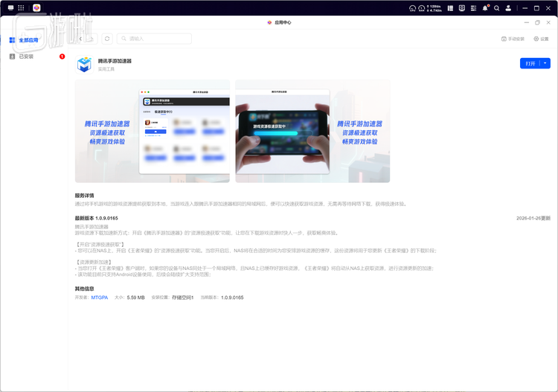Click the App Center icon in the taskbar
This screenshot has height=392, width=558.
pyautogui.click(x=36, y=7)
